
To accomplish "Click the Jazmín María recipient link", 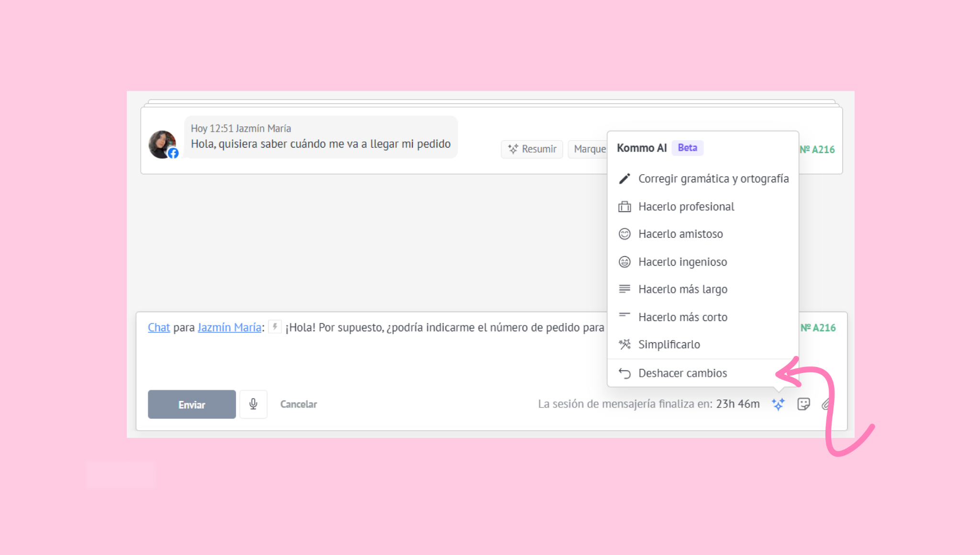I will pos(229,327).
